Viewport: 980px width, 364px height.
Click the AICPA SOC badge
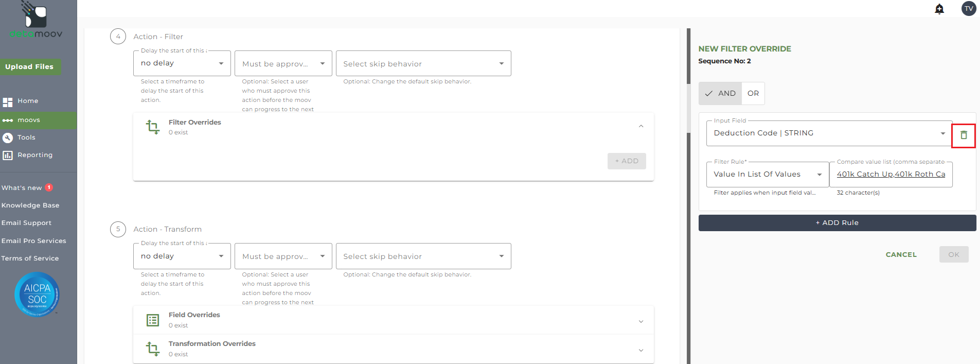(37, 294)
